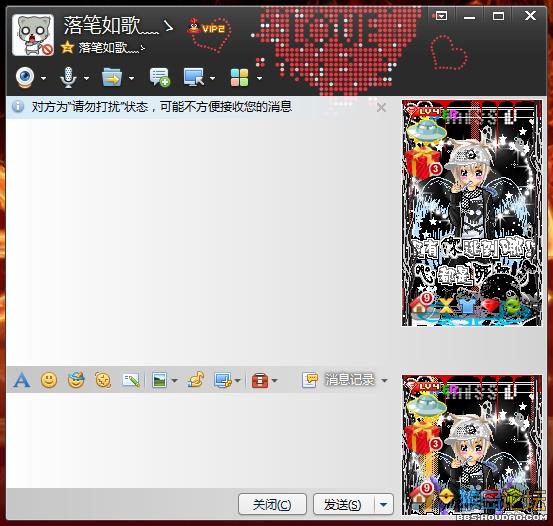Dismiss the do-not-disturb status notice
This screenshot has width=553, height=526.
click(x=381, y=107)
